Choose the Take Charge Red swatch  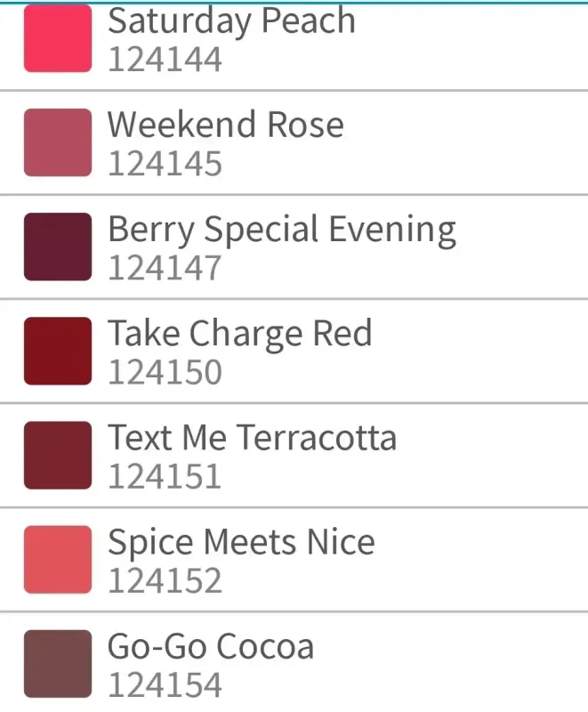(58, 351)
